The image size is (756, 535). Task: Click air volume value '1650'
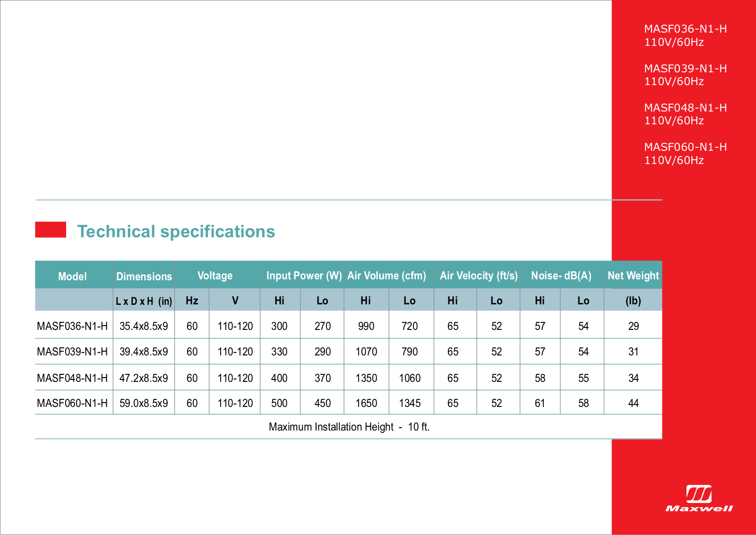click(x=366, y=403)
